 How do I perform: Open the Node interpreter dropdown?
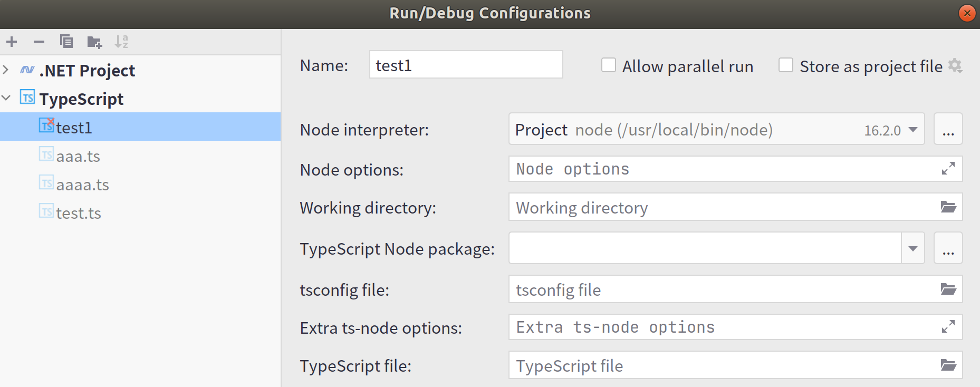pos(913,130)
